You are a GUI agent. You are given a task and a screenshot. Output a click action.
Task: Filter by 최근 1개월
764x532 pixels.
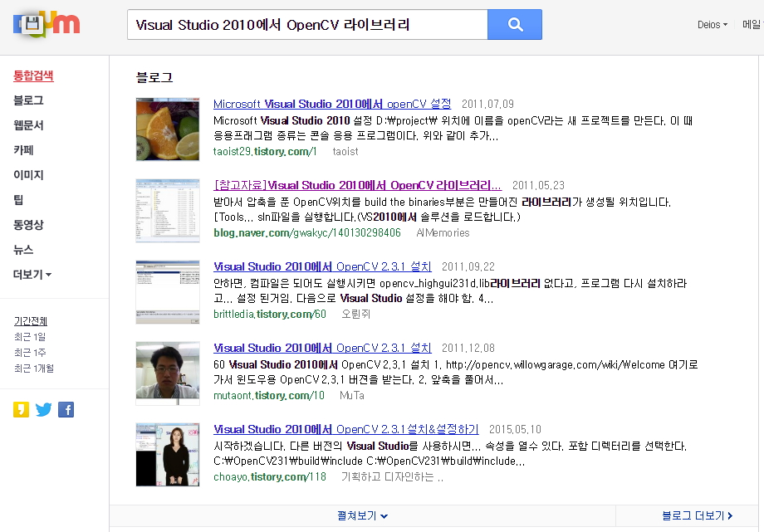[x=33, y=368]
